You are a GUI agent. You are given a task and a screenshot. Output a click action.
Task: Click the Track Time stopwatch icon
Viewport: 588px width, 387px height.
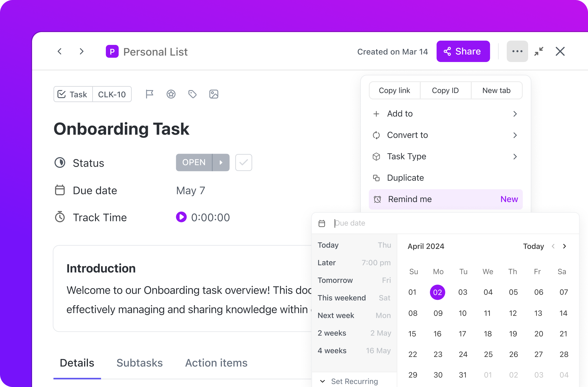click(60, 217)
